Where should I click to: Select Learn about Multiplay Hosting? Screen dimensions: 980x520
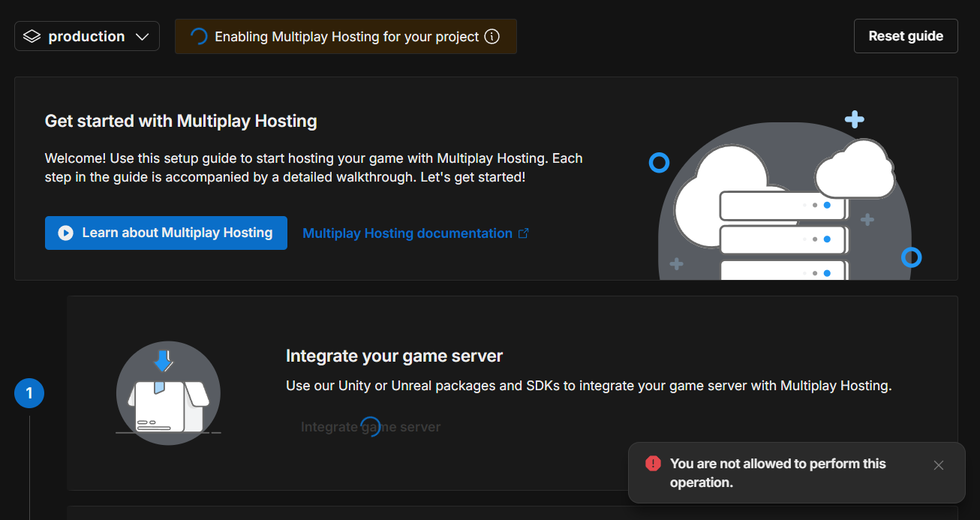[165, 233]
